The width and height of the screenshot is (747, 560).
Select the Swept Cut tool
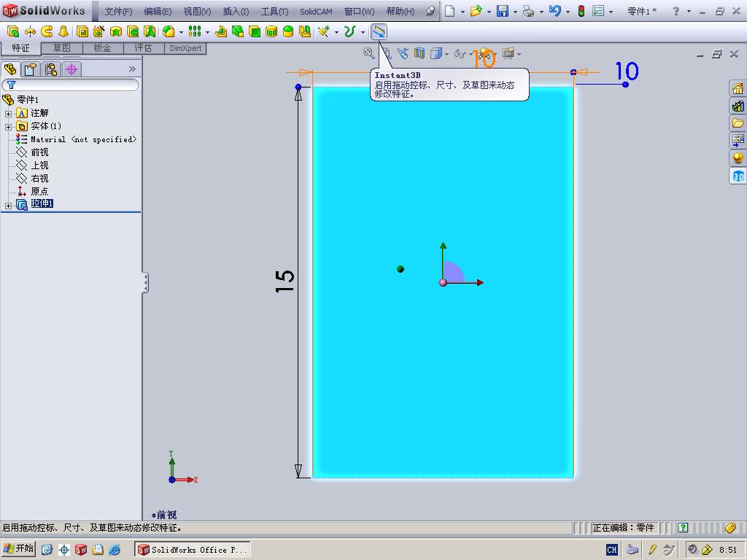click(x=133, y=31)
